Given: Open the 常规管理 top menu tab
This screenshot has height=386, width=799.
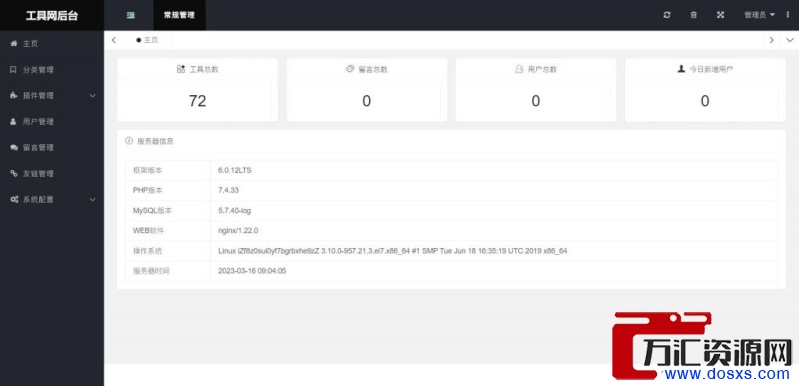Looking at the screenshot, I should click(179, 15).
